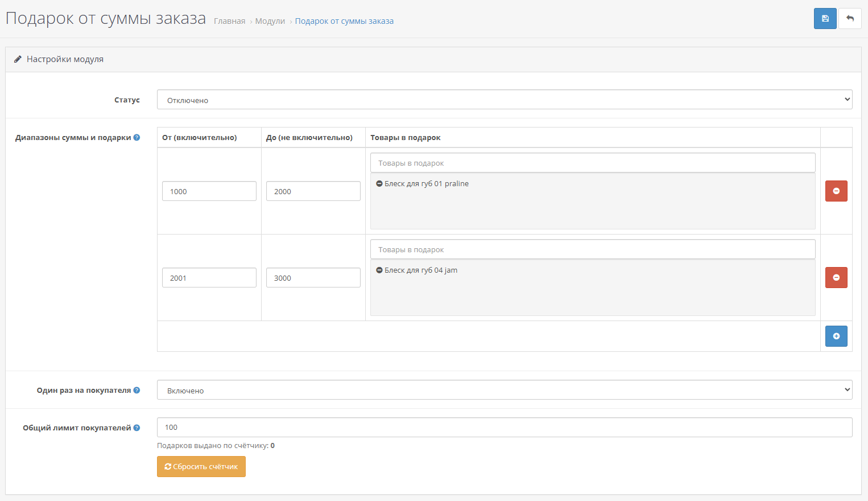
Task: Open help icon for Один раз на покупателя
Action: point(137,390)
